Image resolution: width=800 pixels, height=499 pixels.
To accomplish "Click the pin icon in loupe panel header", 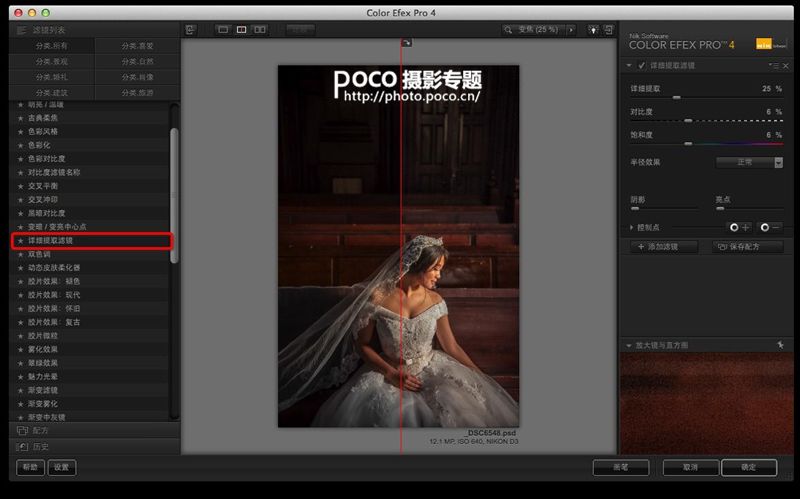I will tap(780, 345).
